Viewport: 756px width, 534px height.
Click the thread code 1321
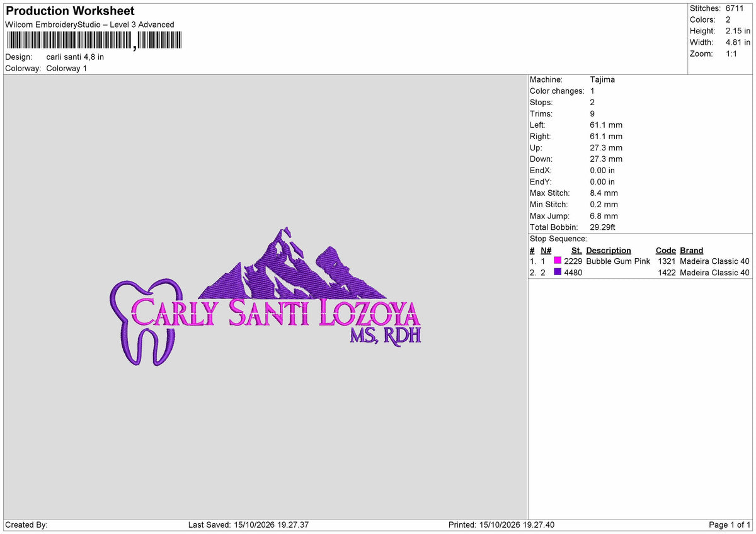click(667, 261)
